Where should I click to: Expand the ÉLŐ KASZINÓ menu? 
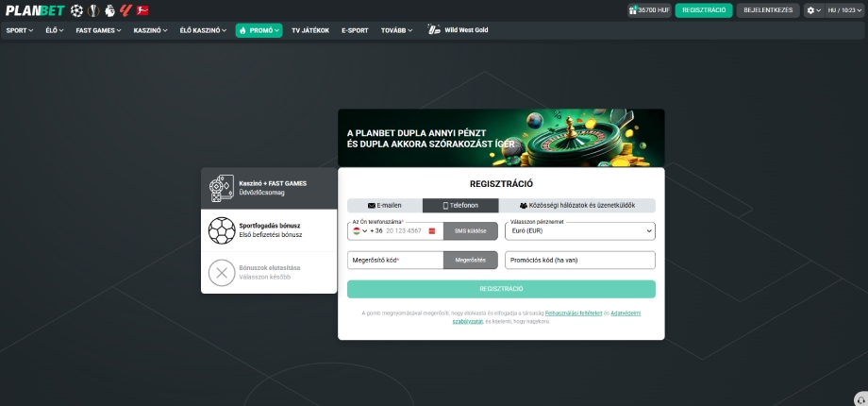203,30
